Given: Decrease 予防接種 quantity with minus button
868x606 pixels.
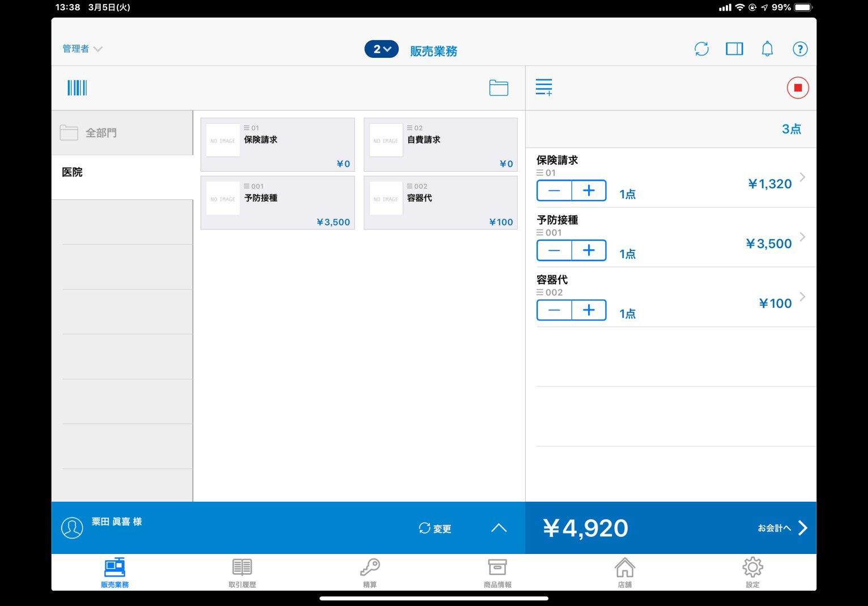Looking at the screenshot, I should coord(554,250).
